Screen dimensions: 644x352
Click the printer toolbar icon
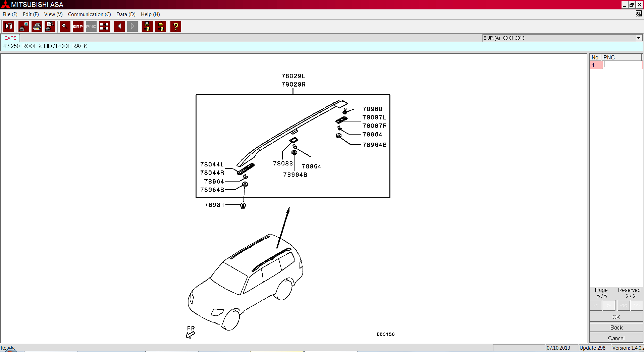click(37, 27)
